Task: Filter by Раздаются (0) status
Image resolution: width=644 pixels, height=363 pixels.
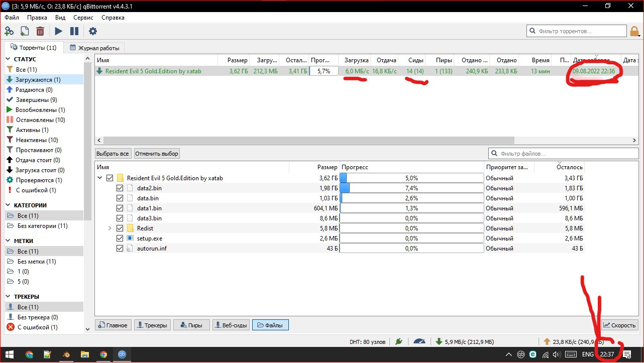Action: click(x=45, y=89)
